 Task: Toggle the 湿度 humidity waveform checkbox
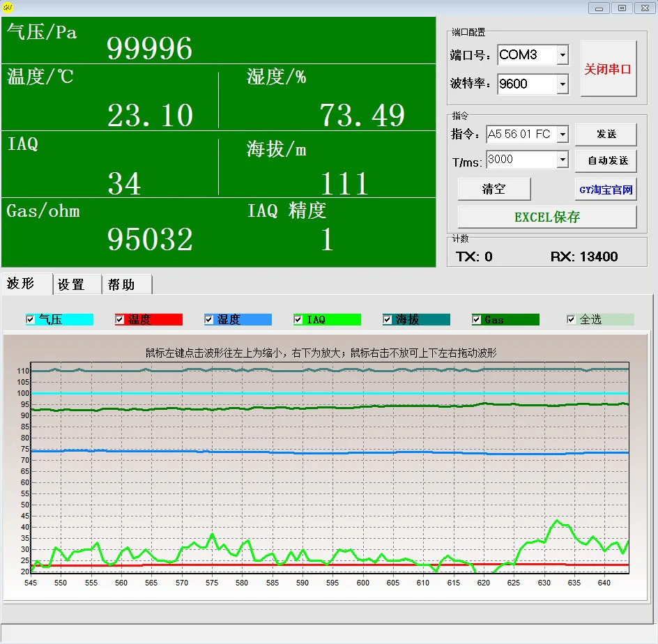pos(208,320)
